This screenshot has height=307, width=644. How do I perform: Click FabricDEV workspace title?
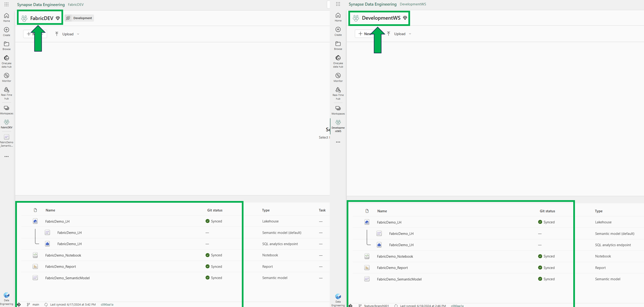[x=42, y=18]
